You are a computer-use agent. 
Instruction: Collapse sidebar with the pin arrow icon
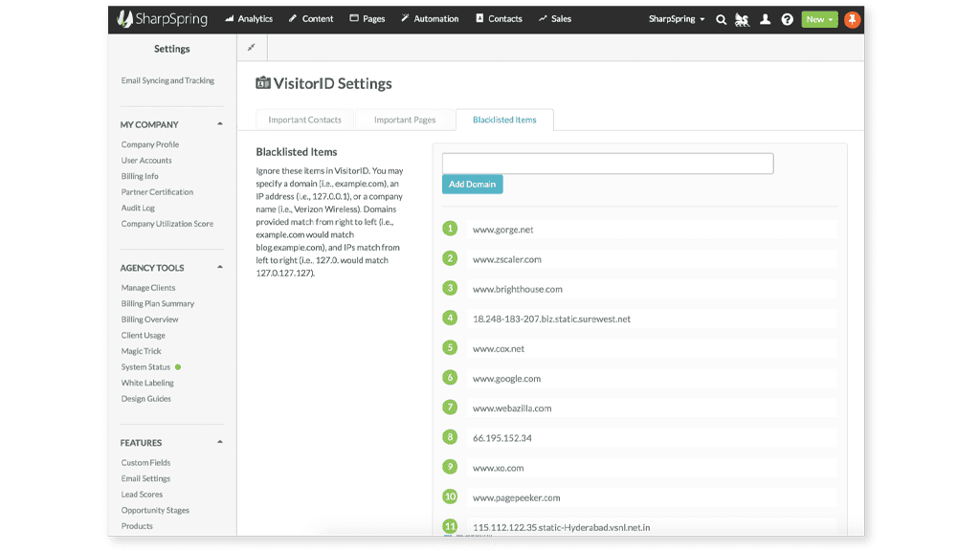(x=252, y=48)
